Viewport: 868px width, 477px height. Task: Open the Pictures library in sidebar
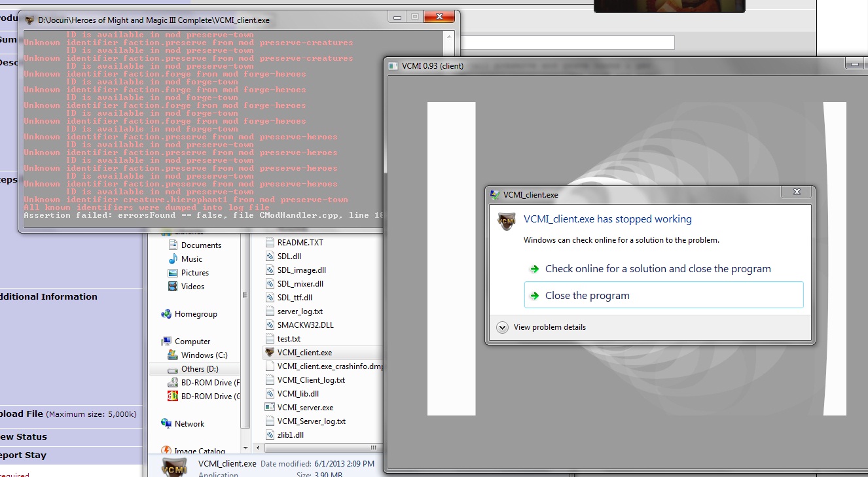point(194,273)
